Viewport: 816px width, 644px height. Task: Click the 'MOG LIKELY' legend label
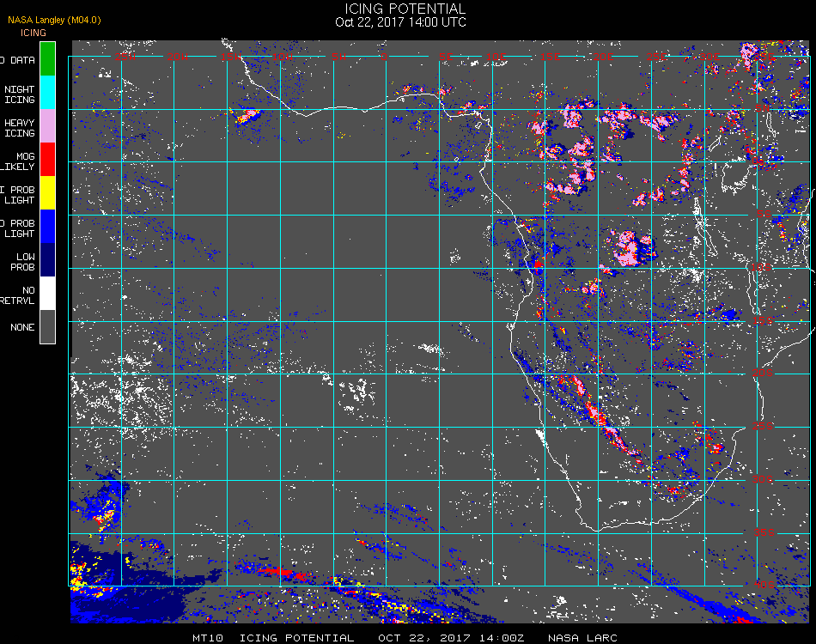click(x=18, y=161)
